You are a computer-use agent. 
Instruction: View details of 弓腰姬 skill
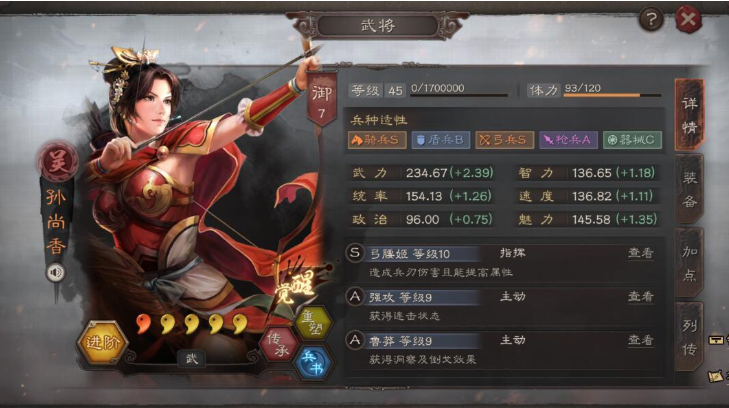(641, 253)
